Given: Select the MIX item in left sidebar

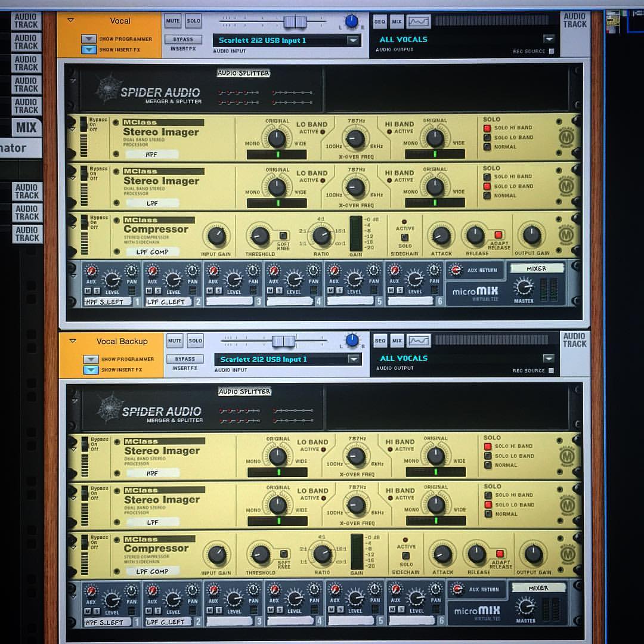Looking at the screenshot, I should (27, 128).
